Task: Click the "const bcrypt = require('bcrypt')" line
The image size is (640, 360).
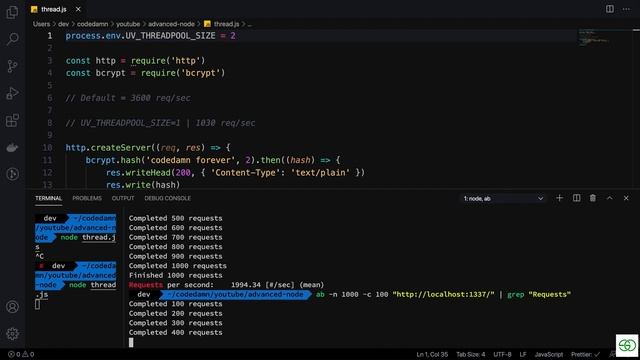Action: pos(145,73)
